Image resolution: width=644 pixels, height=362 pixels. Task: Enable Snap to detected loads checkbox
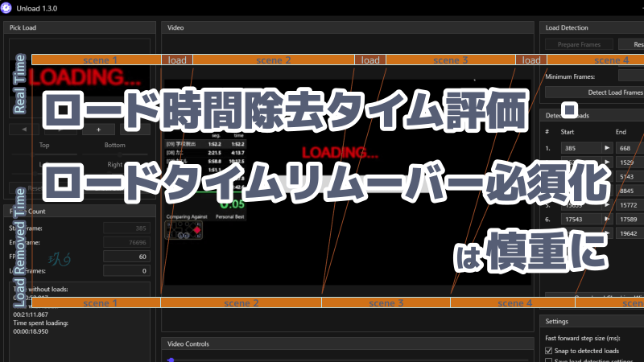(548, 352)
